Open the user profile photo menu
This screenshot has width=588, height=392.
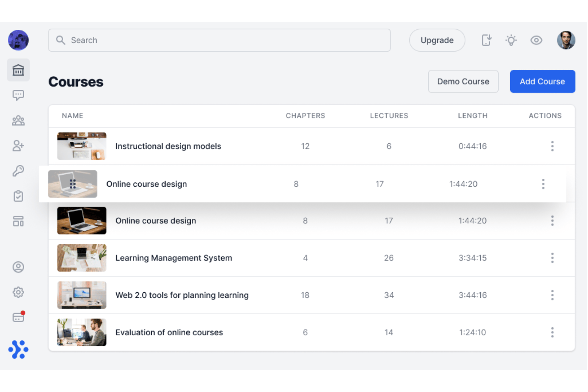pos(566,40)
